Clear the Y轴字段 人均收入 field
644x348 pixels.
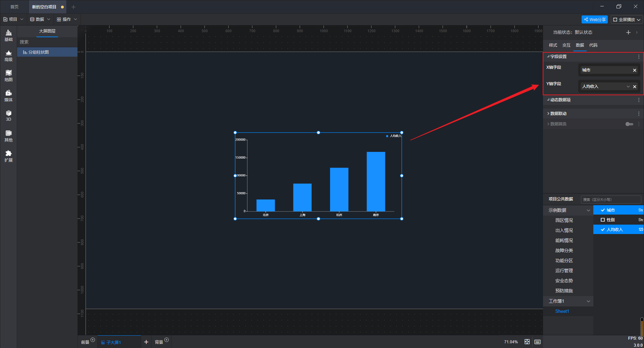(635, 86)
